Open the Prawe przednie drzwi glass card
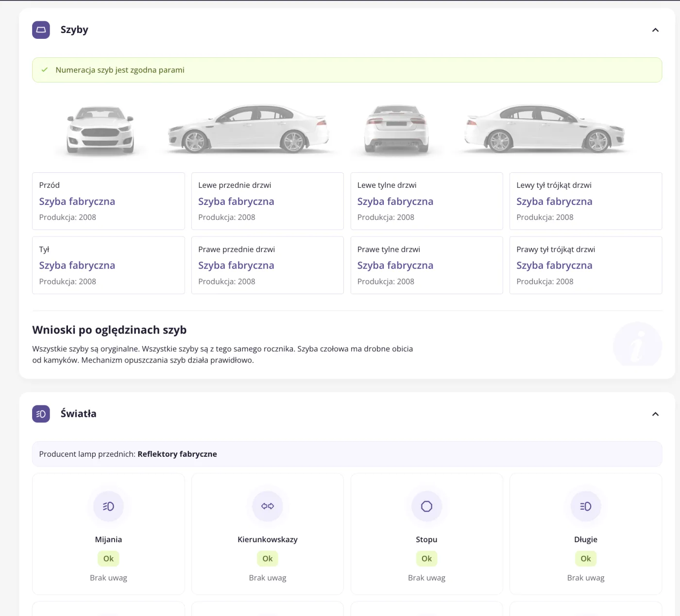Image resolution: width=680 pixels, height=616 pixels. tap(268, 265)
